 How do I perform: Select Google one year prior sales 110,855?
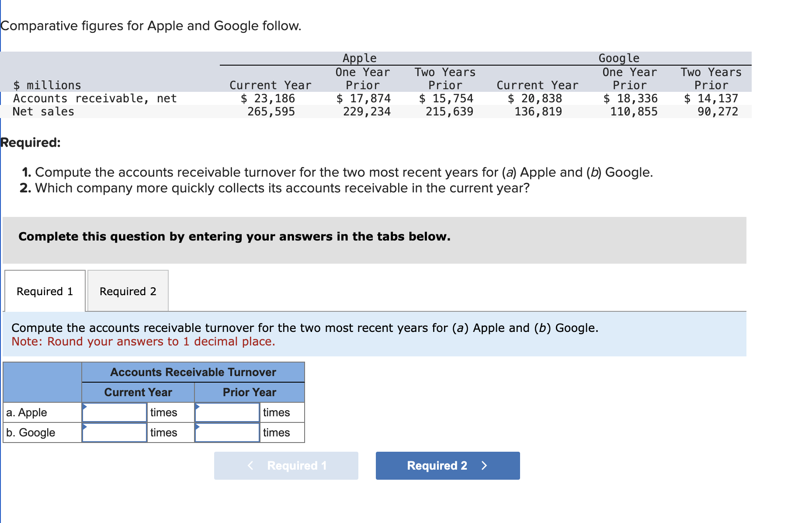(x=634, y=112)
